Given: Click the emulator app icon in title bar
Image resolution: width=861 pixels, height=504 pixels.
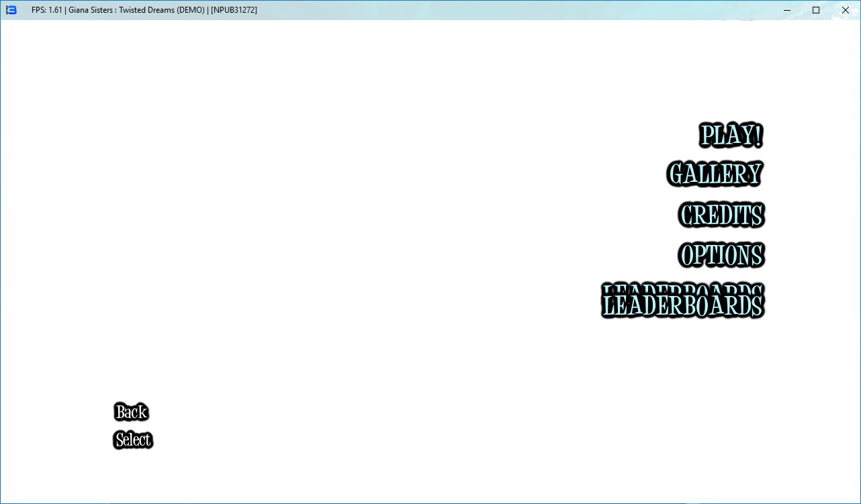Looking at the screenshot, I should pos(11,10).
